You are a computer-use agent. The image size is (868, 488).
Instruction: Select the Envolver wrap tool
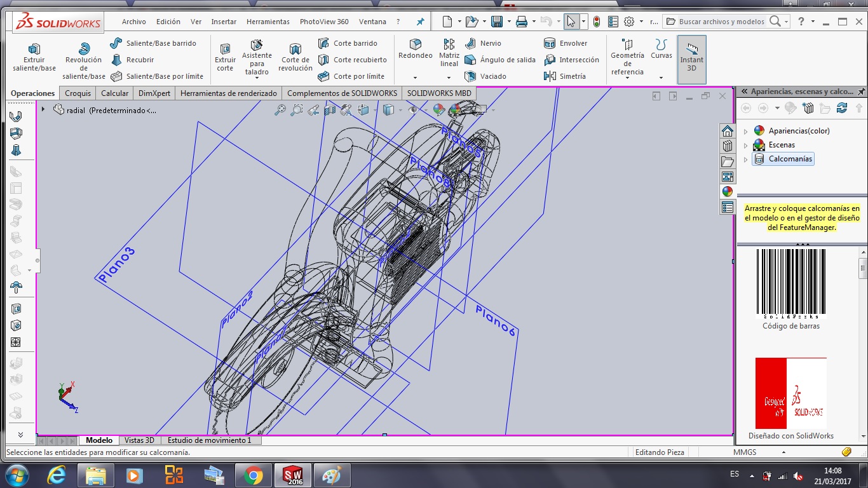coord(566,43)
